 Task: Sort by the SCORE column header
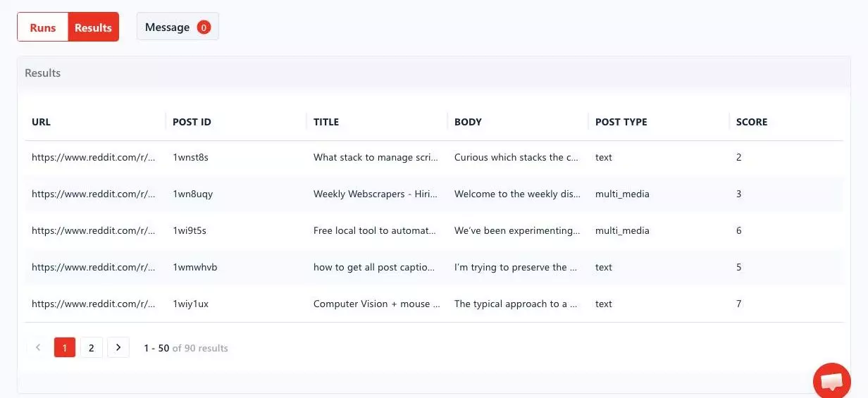coord(752,122)
